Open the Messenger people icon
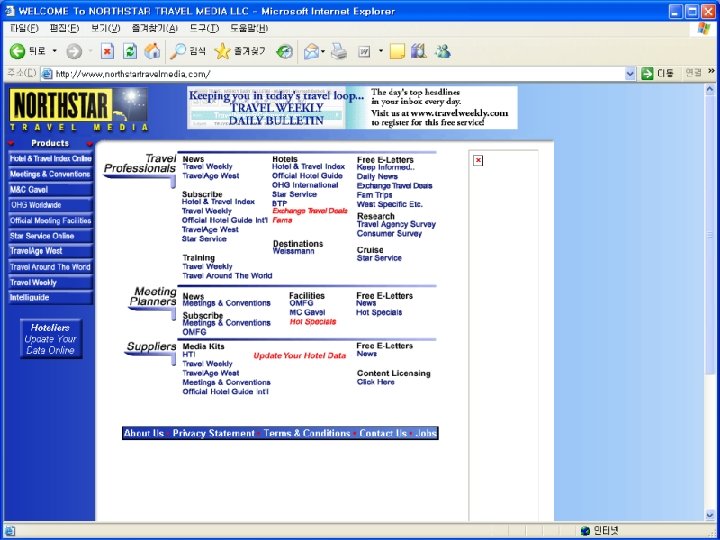720x540 pixels. pos(443,51)
